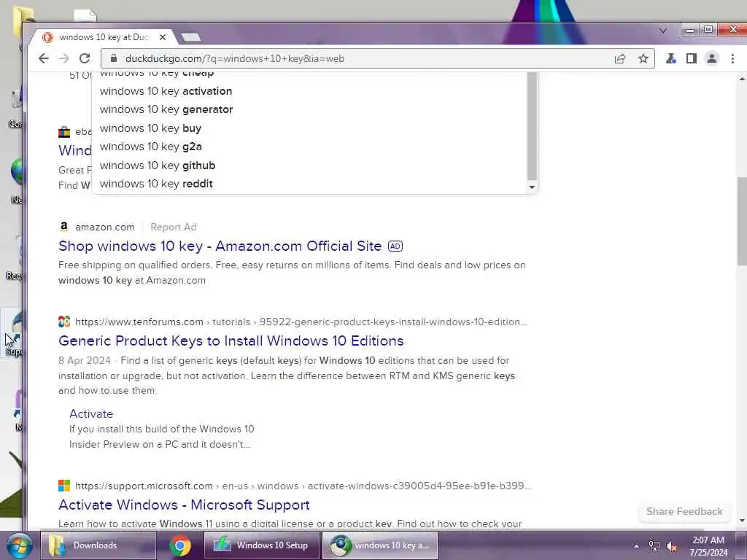Choose suggestion 'windows 10 key reddit'

[156, 184]
